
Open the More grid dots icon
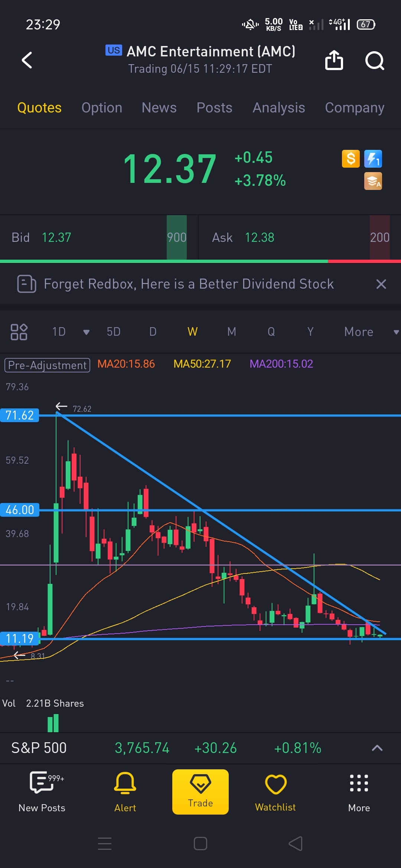click(x=359, y=783)
